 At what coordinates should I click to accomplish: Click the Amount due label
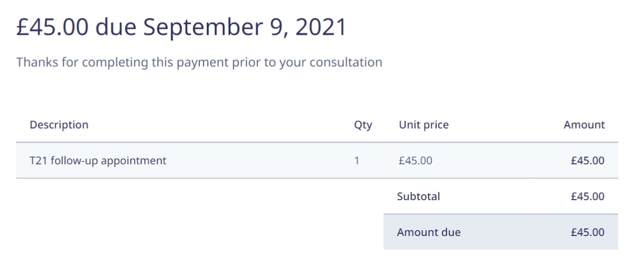click(x=428, y=232)
